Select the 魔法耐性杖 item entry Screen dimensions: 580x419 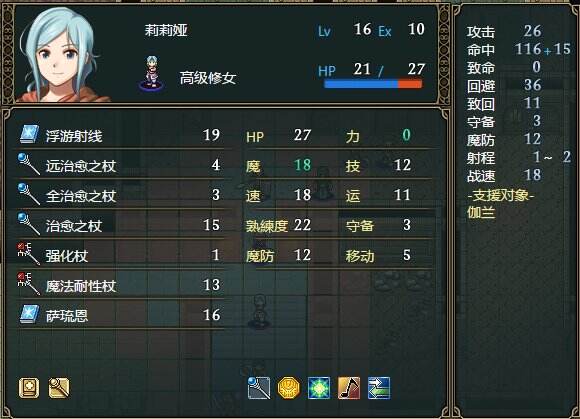pyautogui.click(x=120, y=285)
